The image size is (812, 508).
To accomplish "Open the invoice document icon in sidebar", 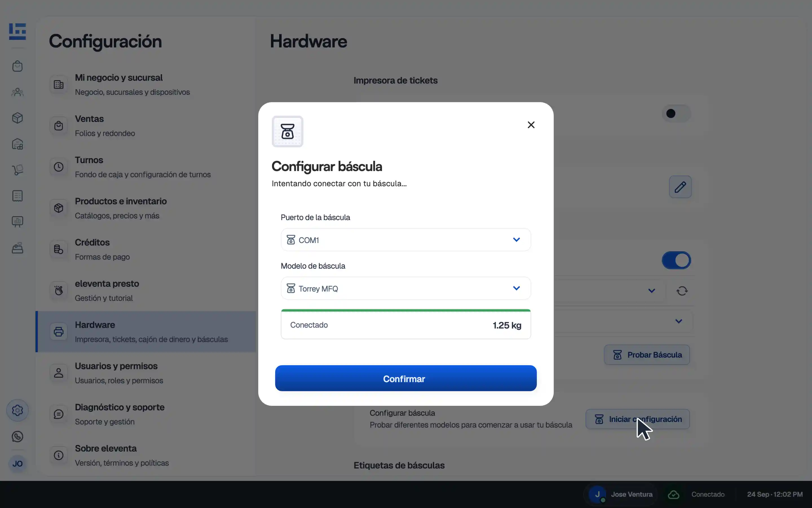I will click(x=17, y=196).
